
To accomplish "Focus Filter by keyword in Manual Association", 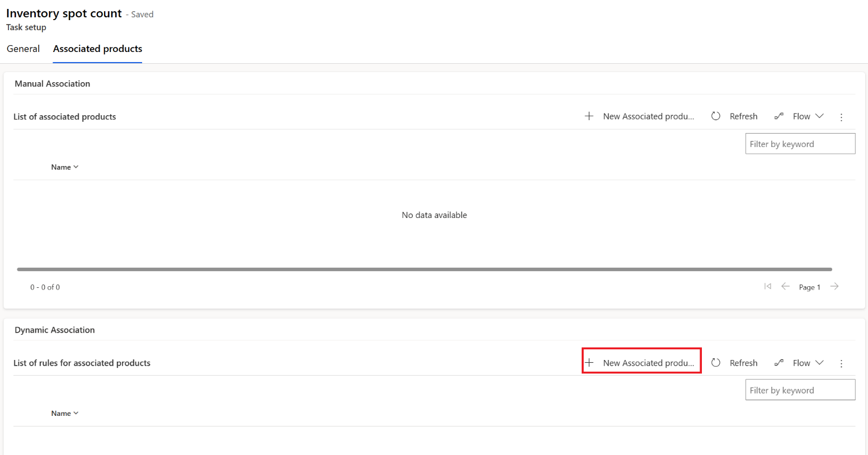I will coord(800,144).
